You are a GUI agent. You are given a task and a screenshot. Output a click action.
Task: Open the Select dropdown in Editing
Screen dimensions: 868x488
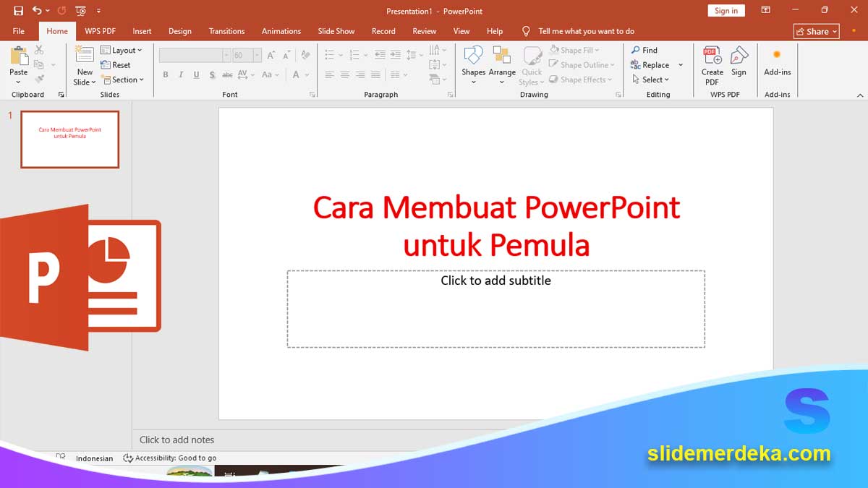pyautogui.click(x=650, y=80)
